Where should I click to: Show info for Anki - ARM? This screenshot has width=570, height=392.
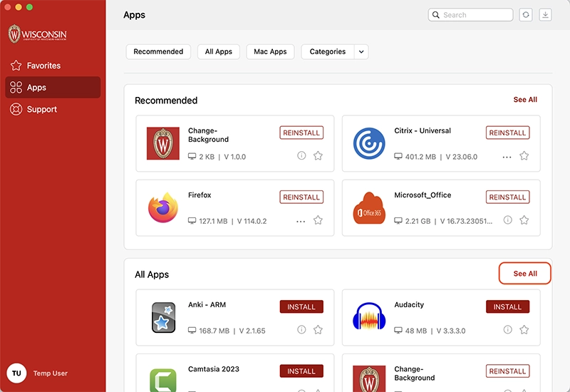tap(301, 330)
